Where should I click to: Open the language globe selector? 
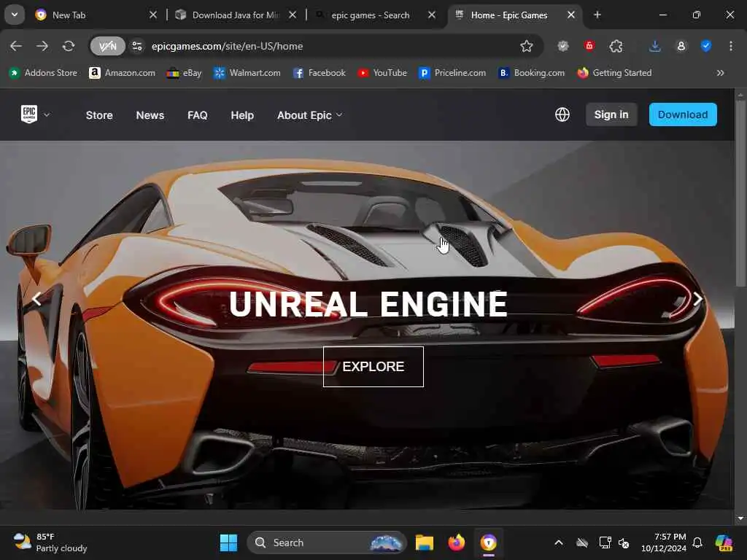click(x=562, y=114)
